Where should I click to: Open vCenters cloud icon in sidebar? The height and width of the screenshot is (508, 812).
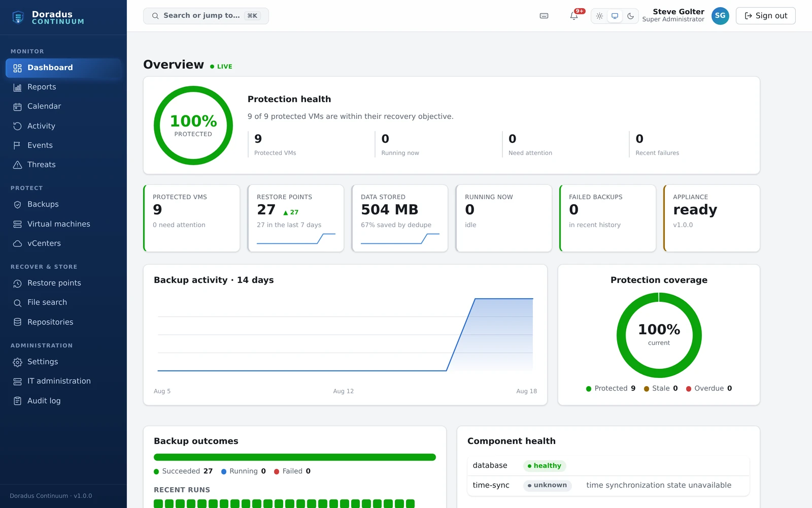click(x=17, y=243)
